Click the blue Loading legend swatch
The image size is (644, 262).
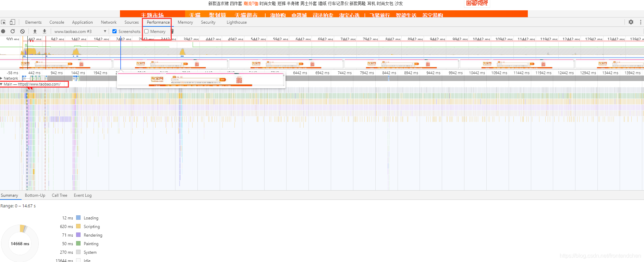(78, 218)
